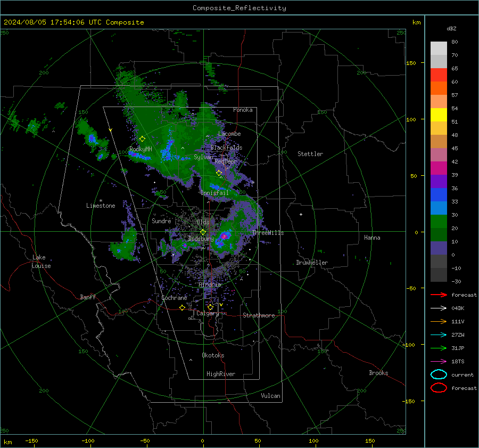Click the Hanna label
This screenshot has height=448, width=479.
coord(372,238)
